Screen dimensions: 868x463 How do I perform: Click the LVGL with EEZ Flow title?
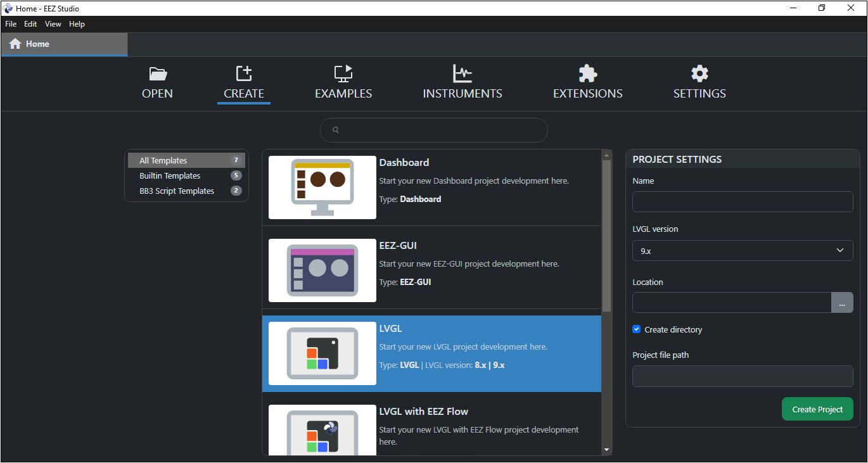424,412
